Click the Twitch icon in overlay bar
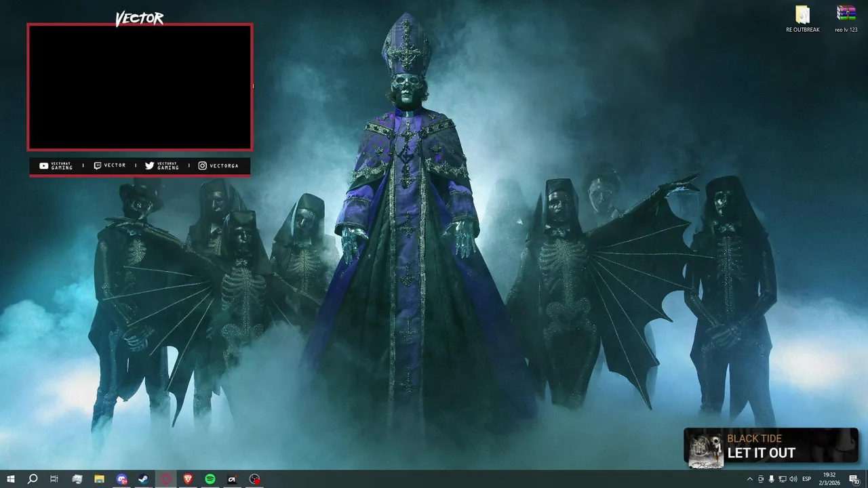This screenshot has width=868, height=488. (x=98, y=165)
